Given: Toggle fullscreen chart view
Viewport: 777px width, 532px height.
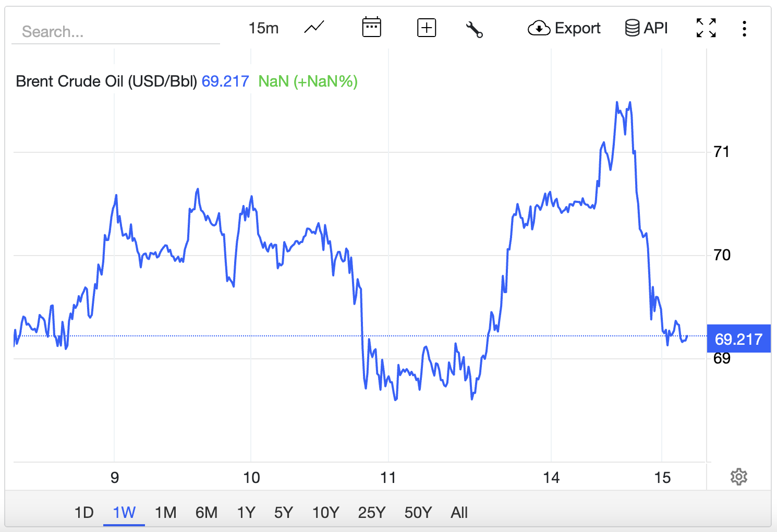Looking at the screenshot, I should click(x=706, y=28).
